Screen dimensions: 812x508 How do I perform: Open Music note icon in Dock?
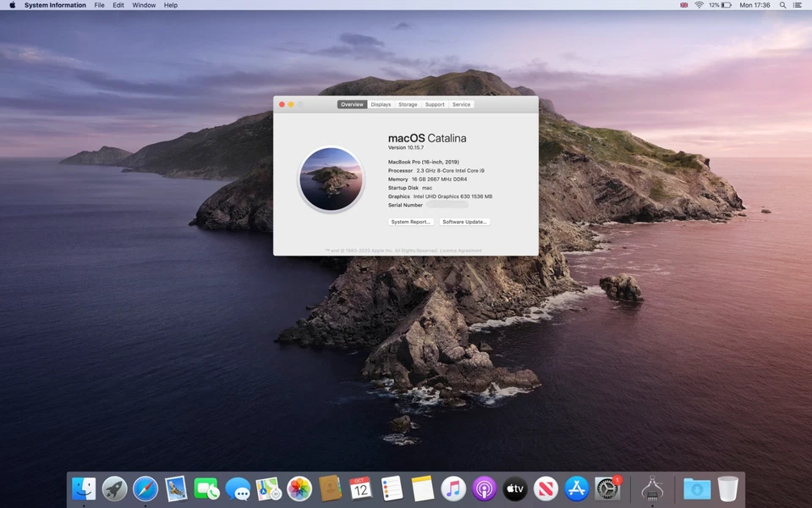(453, 489)
